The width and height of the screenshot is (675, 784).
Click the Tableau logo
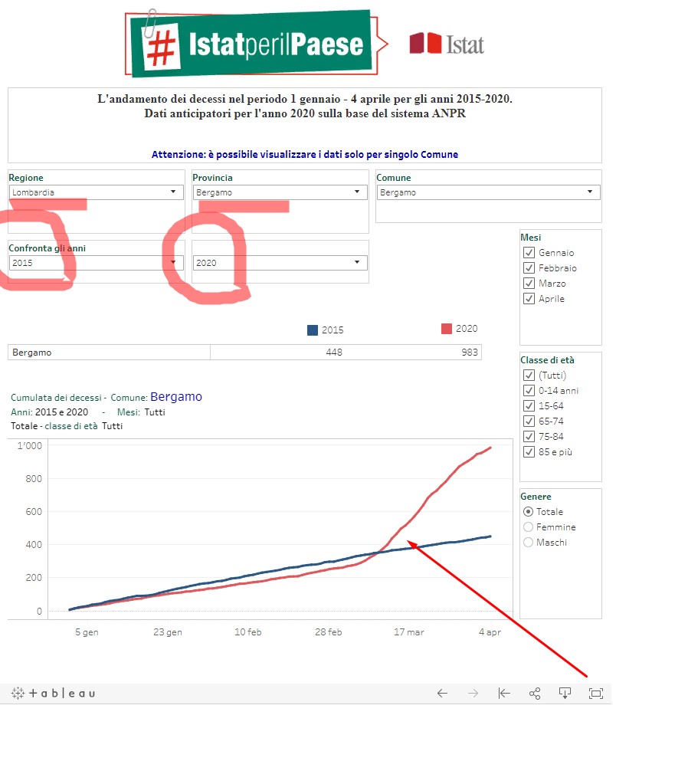click(53, 694)
